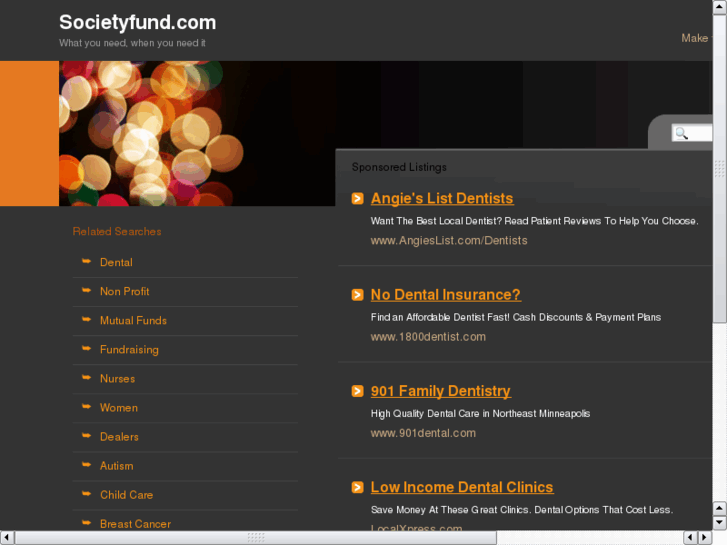The height and width of the screenshot is (545, 727).
Task: Click inside the search input field
Action: pos(692,134)
